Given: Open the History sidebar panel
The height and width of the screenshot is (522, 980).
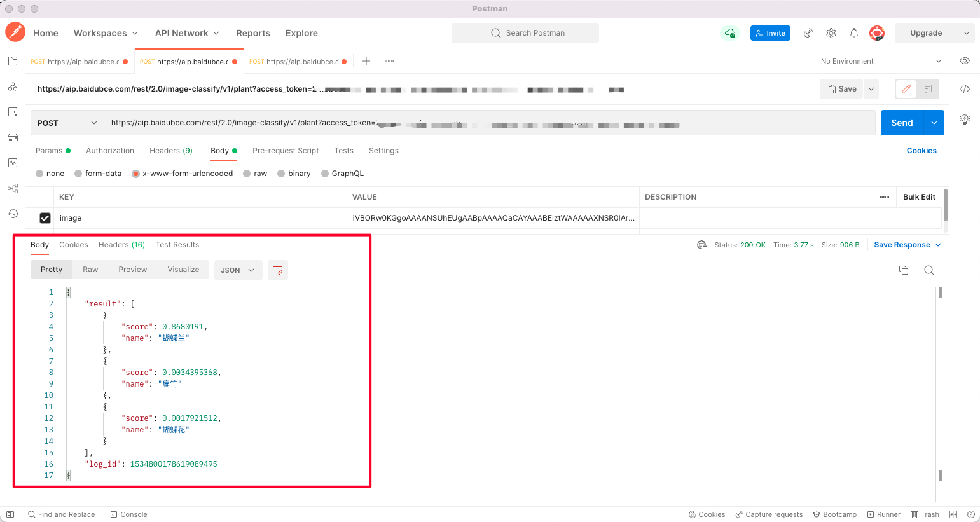Looking at the screenshot, I should tap(13, 214).
